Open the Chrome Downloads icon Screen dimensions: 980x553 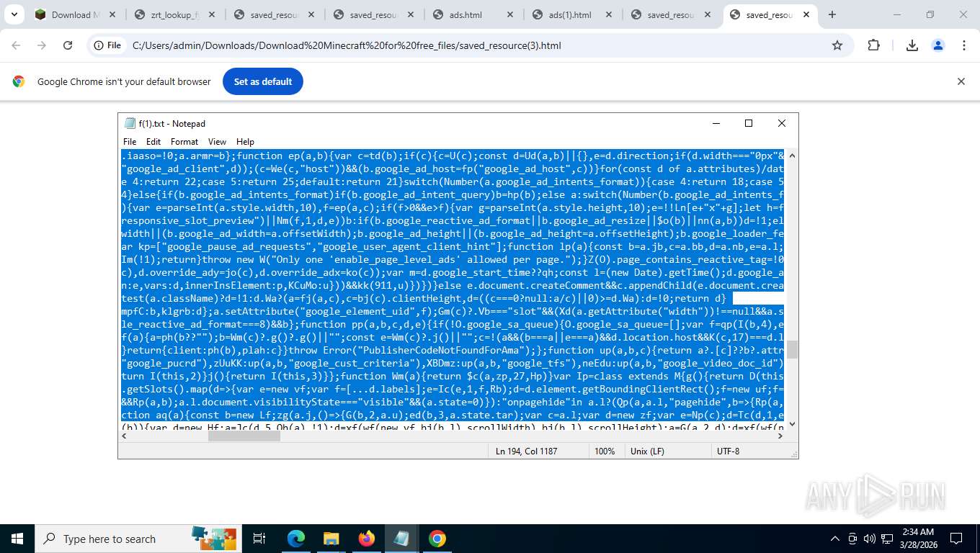[x=912, y=45]
